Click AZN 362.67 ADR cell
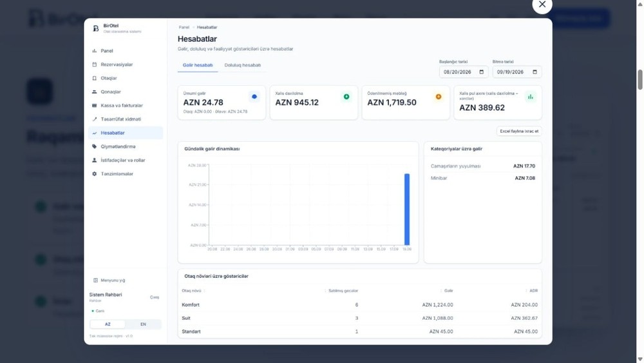 [524, 319]
